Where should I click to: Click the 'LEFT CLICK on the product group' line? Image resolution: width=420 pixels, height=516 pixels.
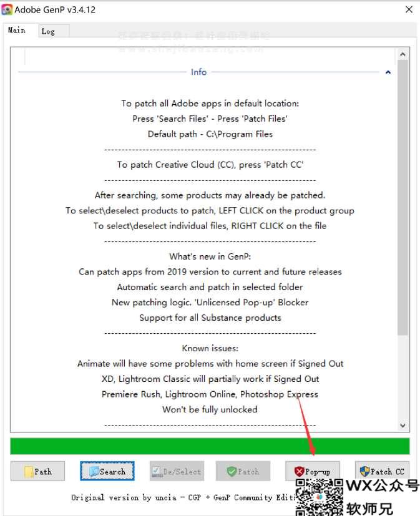[210, 211]
